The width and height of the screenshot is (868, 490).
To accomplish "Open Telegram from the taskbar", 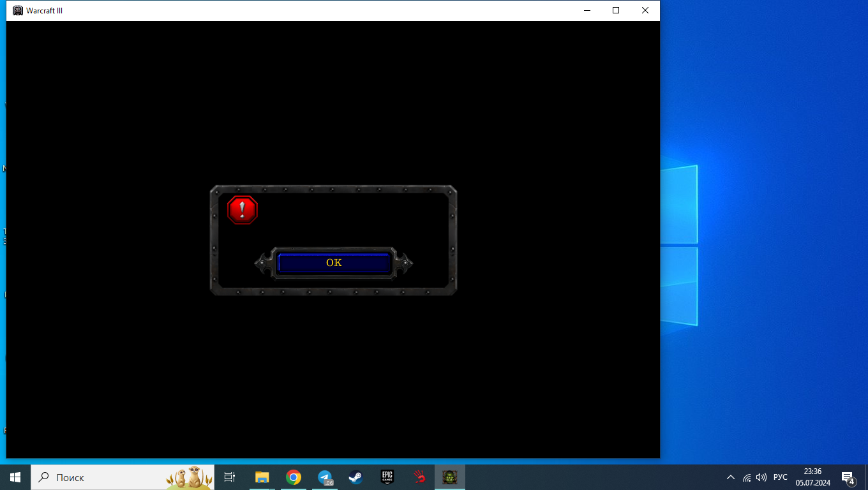I will (325, 477).
